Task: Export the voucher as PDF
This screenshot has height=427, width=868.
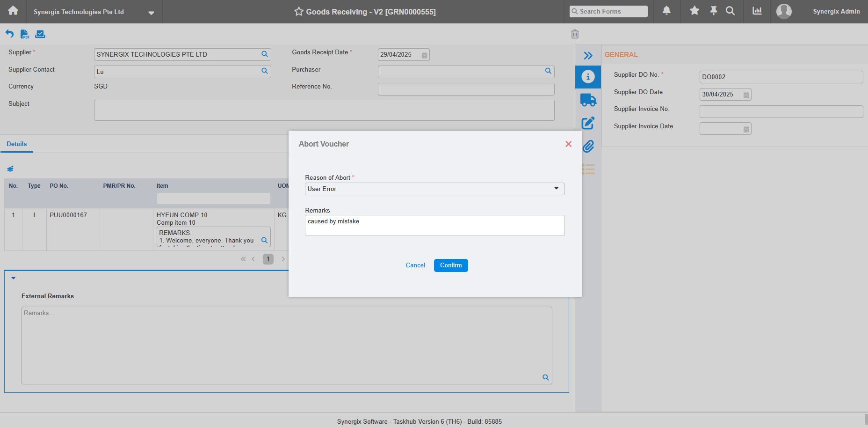Action: (24, 34)
